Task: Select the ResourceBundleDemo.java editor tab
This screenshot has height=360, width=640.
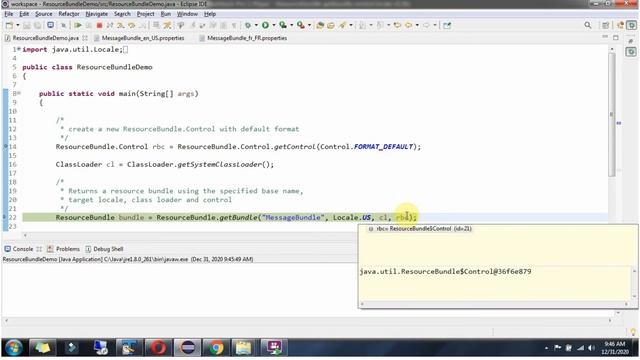Action: click(46, 38)
